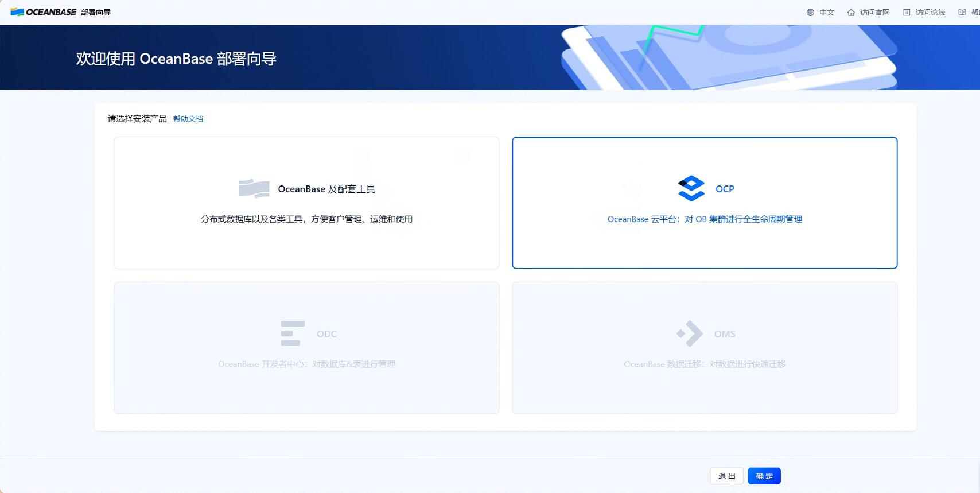
Task: Select the OceanBase 及配套工具 card title
Action: click(326, 189)
